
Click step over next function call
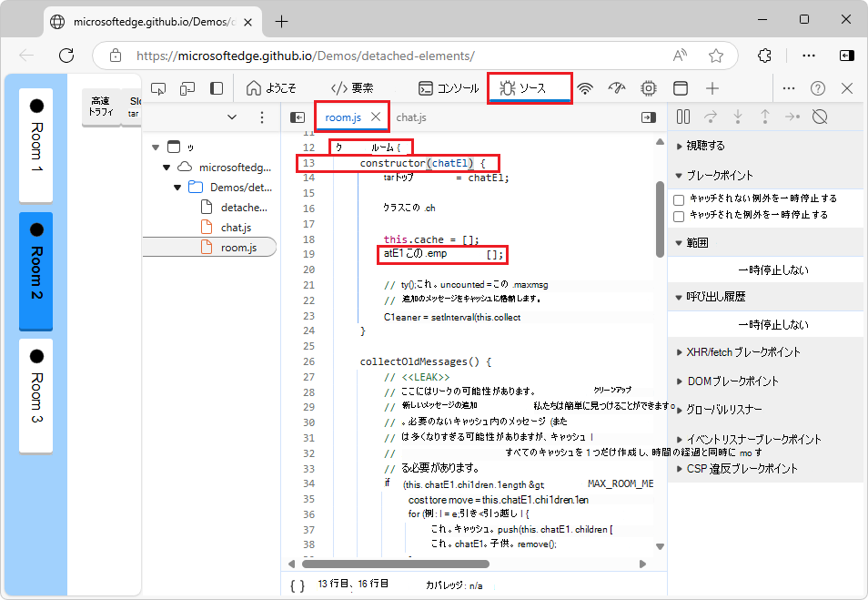pos(711,117)
